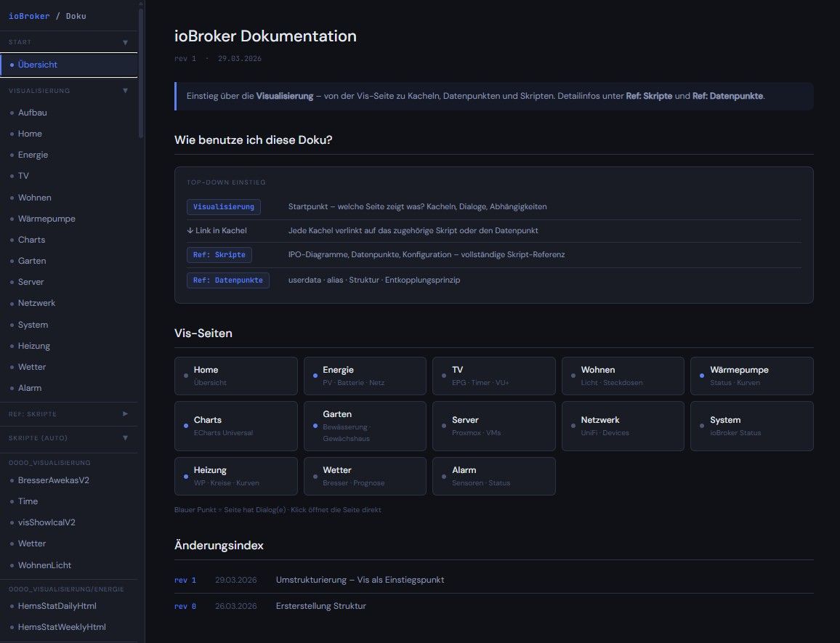This screenshot has width=840, height=643.
Task: Collapse the VISUALISIERUNG sidebar section
Action: point(125,91)
